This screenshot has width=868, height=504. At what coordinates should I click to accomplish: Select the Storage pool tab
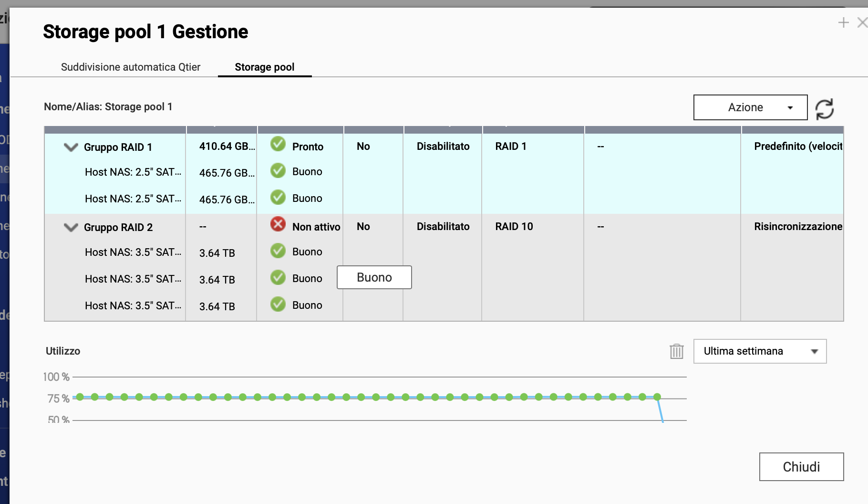click(264, 67)
